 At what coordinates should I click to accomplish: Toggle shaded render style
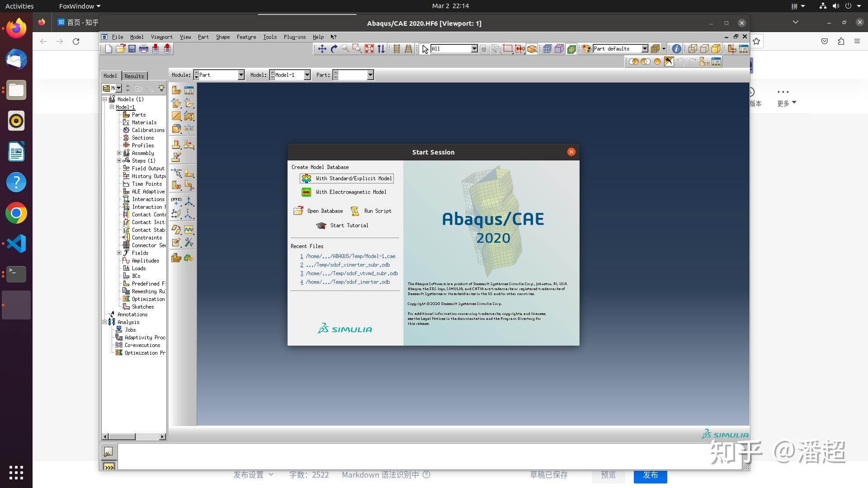[717, 49]
